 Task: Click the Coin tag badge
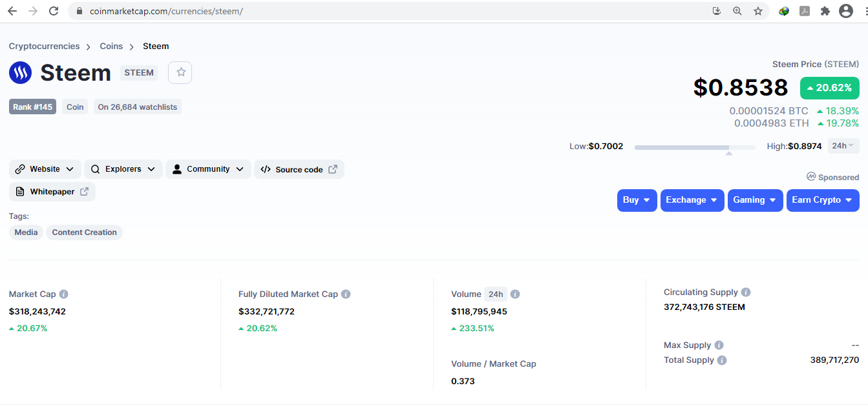pos(75,107)
